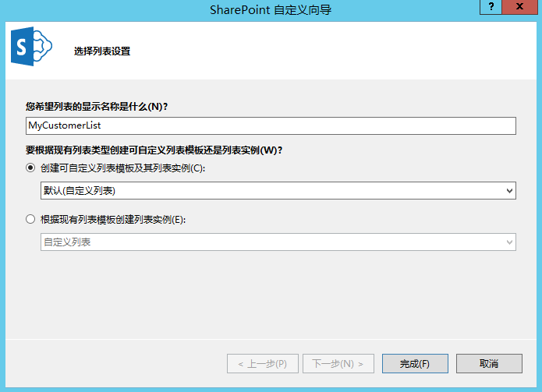Open the 默认(自定义列表) template dropdown

pos(278,191)
